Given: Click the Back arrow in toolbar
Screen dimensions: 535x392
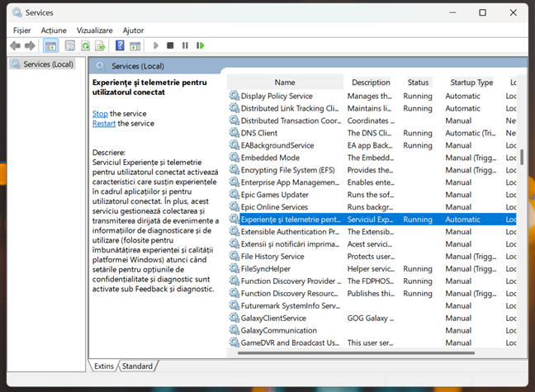Looking at the screenshot, I should 15,46.
